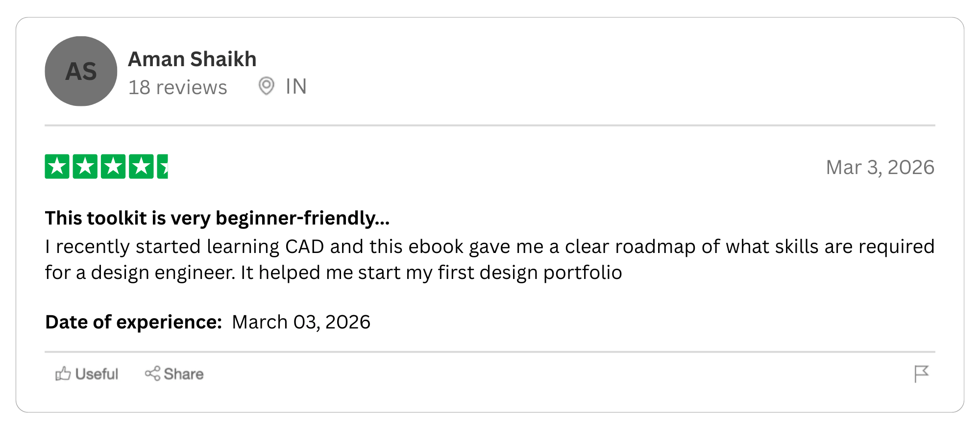
Task: Click the fourth green rating star
Action: [x=141, y=167]
